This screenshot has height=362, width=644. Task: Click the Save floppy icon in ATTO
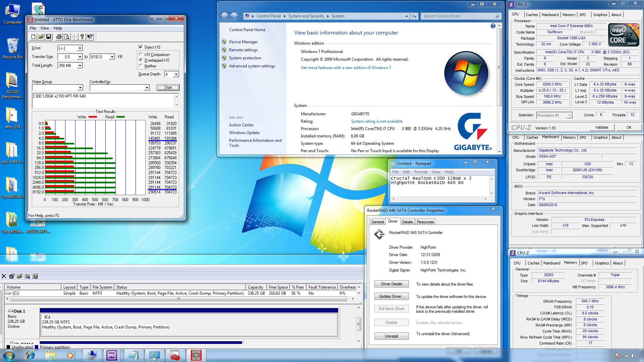click(x=49, y=37)
